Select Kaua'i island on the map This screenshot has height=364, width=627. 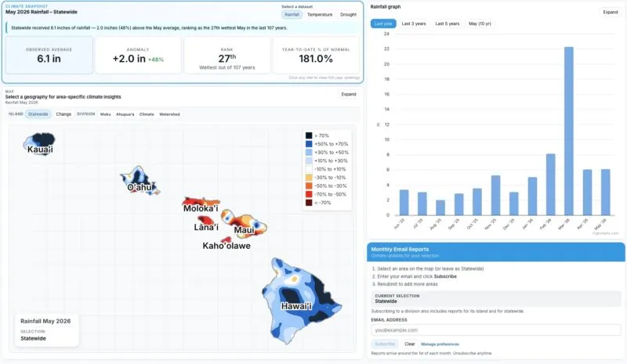tap(39, 144)
